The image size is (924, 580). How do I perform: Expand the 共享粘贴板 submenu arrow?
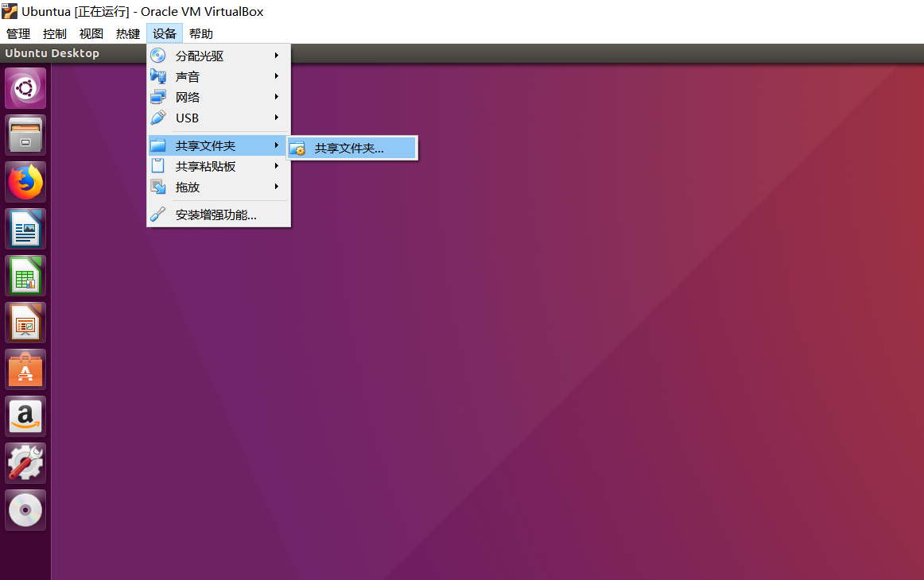[x=277, y=166]
